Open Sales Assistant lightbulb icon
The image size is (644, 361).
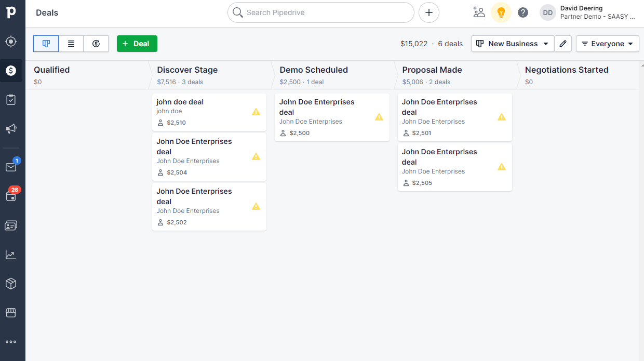501,12
